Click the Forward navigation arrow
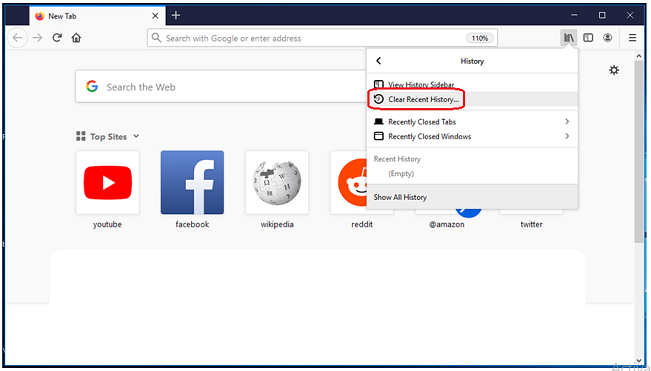This screenshot has height=371, width=651. tap(37, 38)
